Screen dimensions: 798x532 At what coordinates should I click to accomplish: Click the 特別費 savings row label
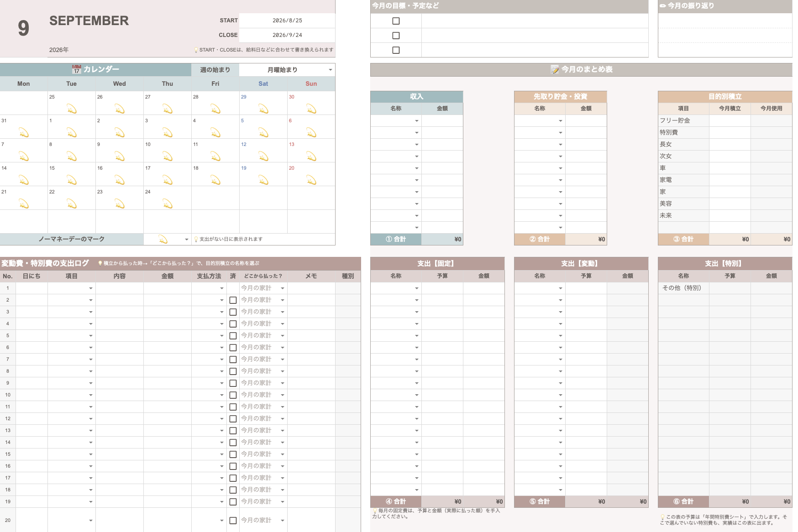[x=669, y=132]
